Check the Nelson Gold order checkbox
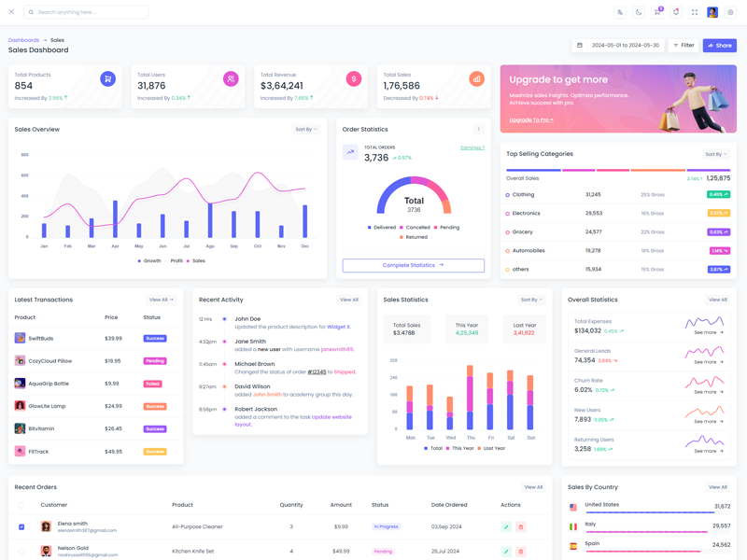 pyautogui.click(x=21, y=552)
